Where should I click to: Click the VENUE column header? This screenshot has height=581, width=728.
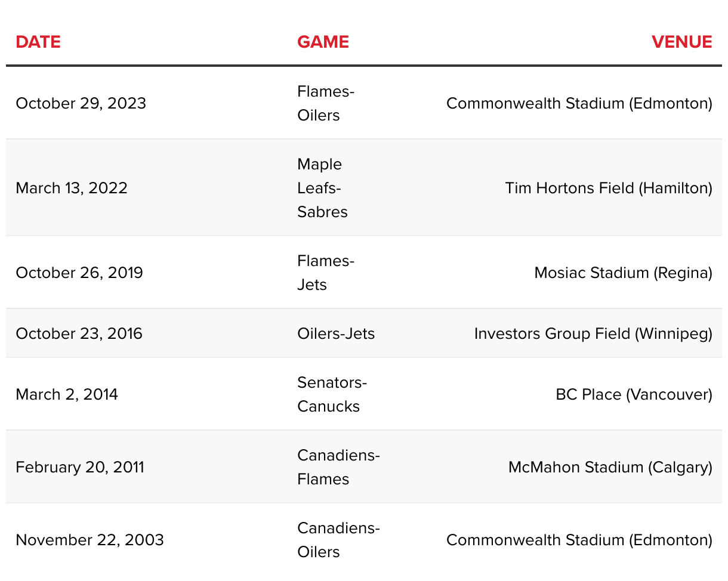pyautogui.click(x=681, y=42)
